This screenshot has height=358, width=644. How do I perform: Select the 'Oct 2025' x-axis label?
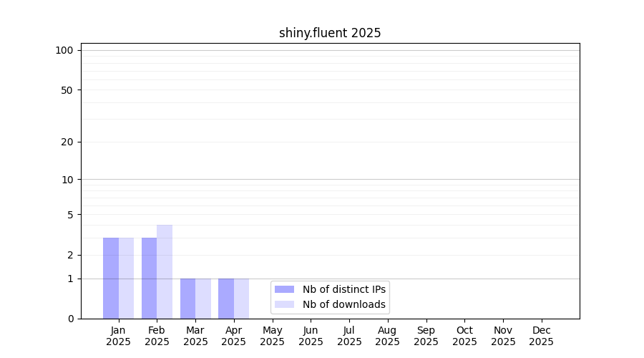(464, 336)
